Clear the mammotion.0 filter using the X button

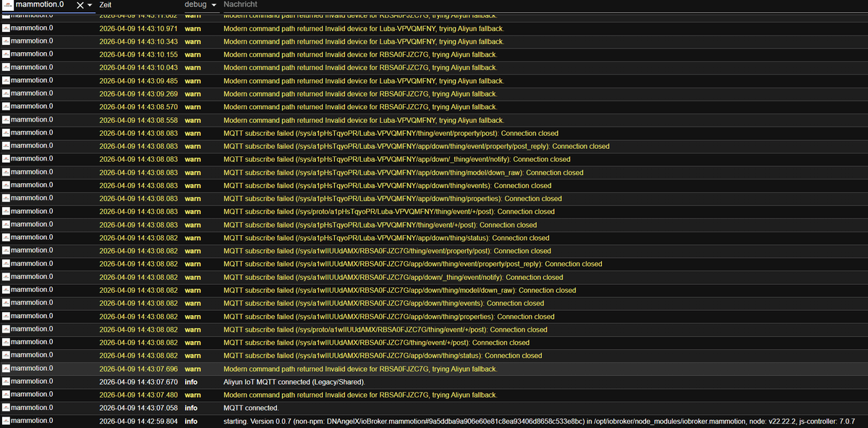79,4
